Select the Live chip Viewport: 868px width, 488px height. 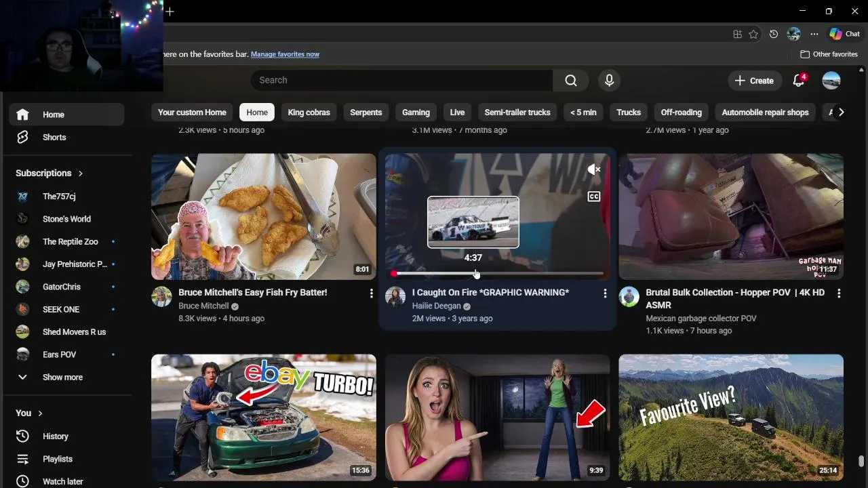[458, 113]
